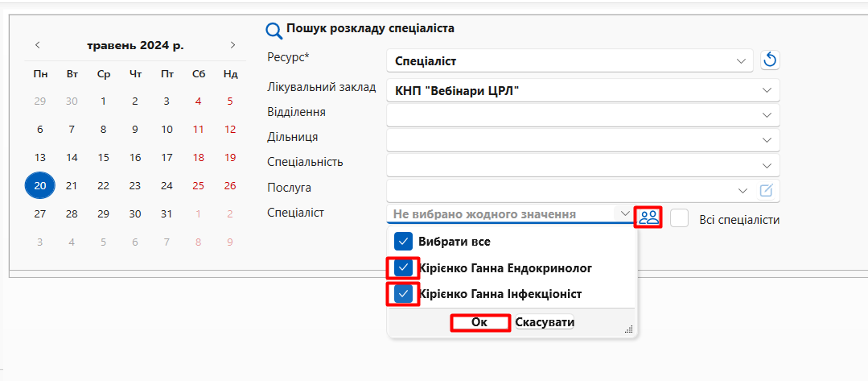Confirm selection with Ок button
The height and width of the screenshot is (381, 868).
[x=480, y=322]
